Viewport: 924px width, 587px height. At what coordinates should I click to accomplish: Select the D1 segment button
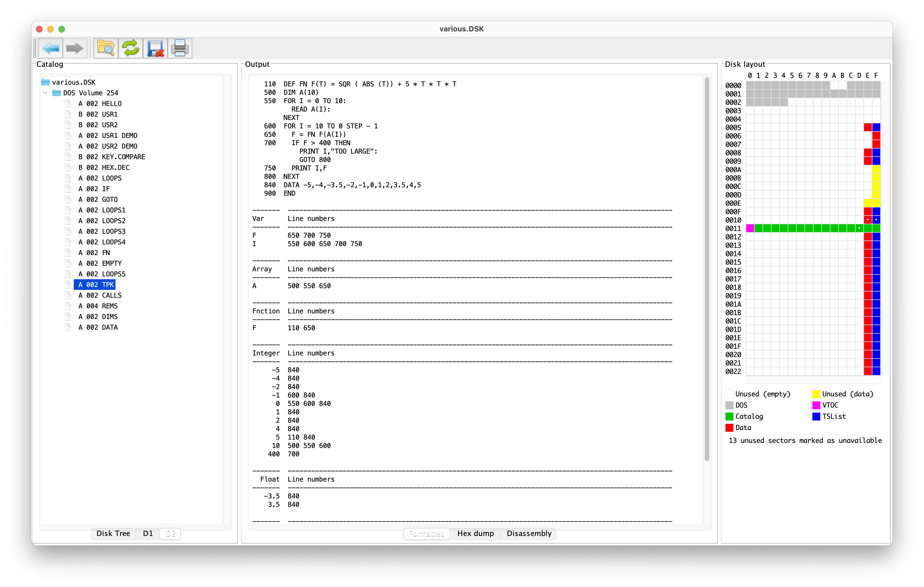[148, 533]
